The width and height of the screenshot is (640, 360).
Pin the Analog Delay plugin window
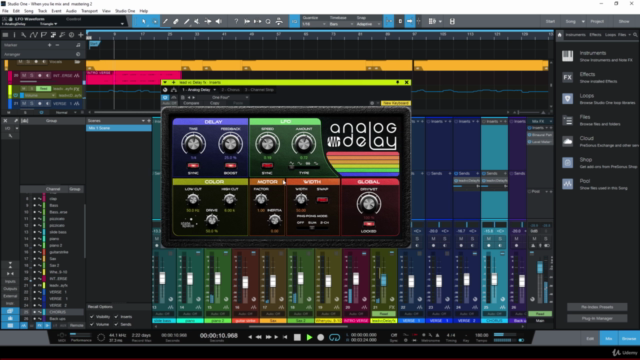(x=398, y=82)
